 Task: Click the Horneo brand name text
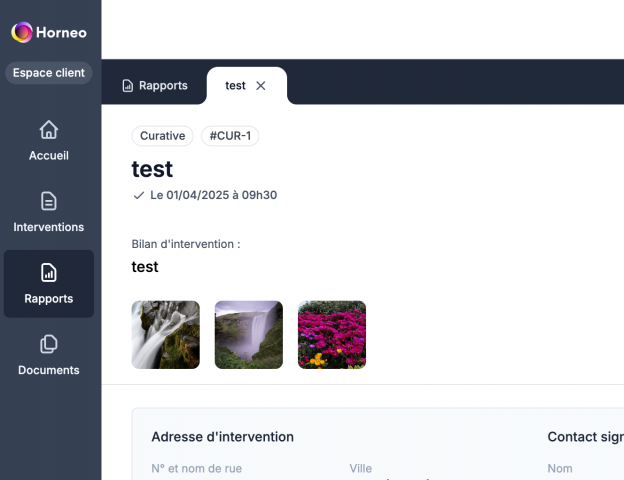pyautogui.click(x=61, y=33)
